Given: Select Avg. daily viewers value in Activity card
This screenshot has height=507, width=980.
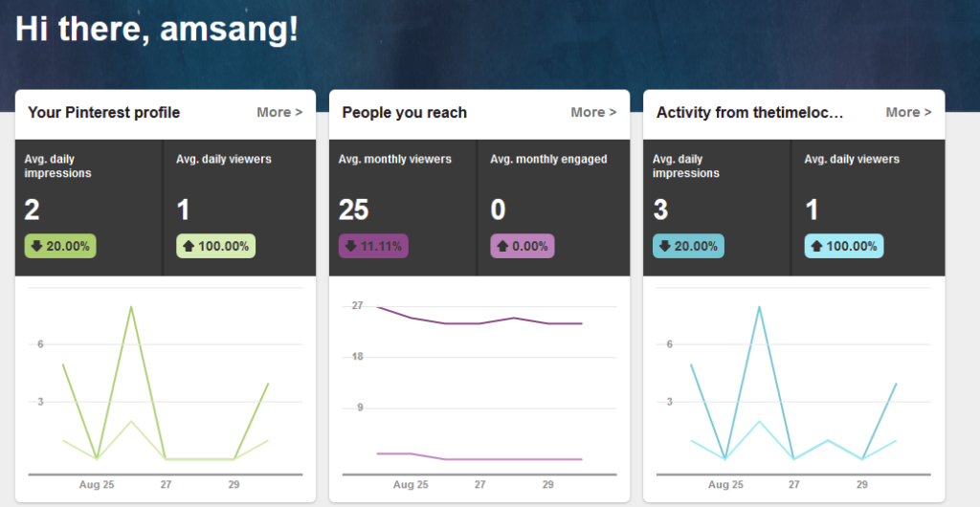Looking at the screenshot, I should [812, 209].
